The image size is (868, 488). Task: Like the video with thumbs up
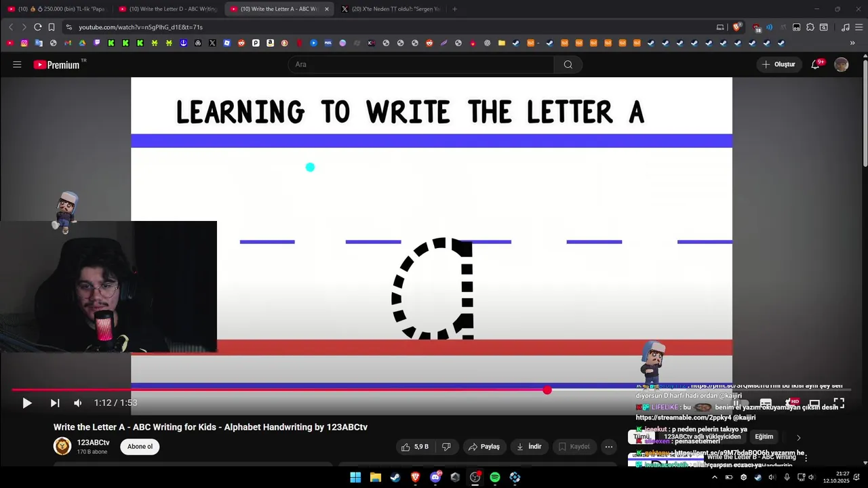click(x=415, y=447)
